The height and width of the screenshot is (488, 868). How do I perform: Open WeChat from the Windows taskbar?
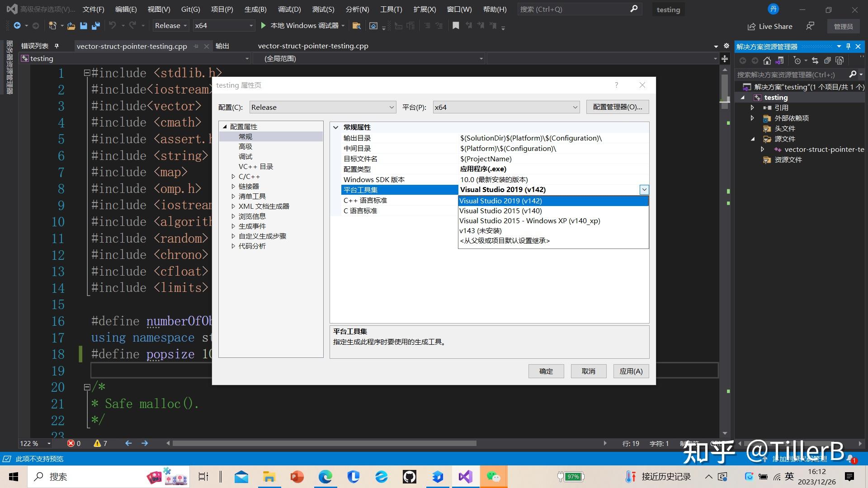[493, 477]
